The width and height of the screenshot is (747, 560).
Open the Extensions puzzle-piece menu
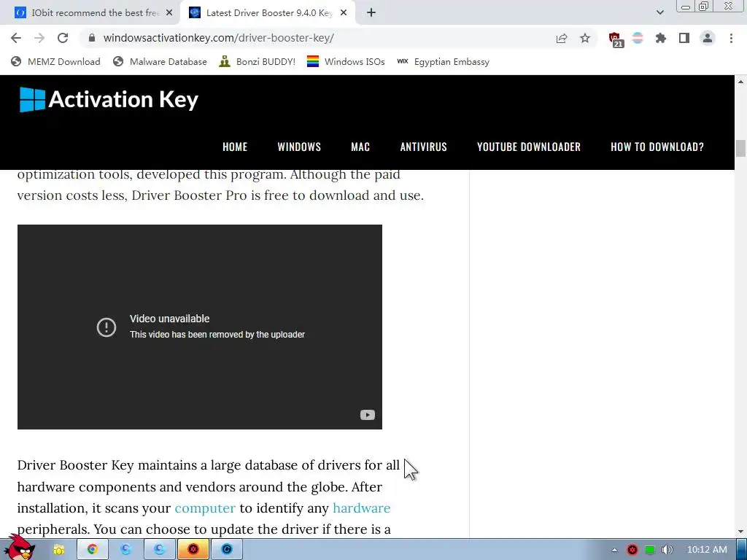[661, 38]
